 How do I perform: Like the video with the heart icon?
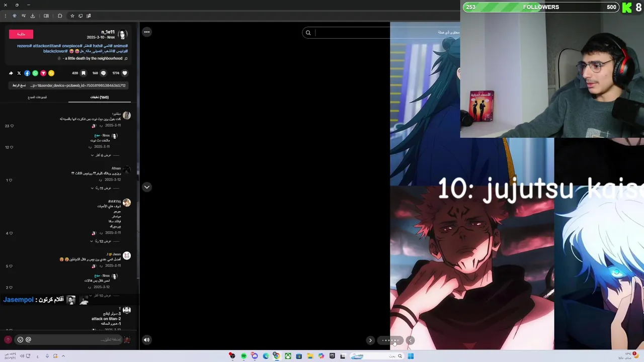tap(125, 73)
